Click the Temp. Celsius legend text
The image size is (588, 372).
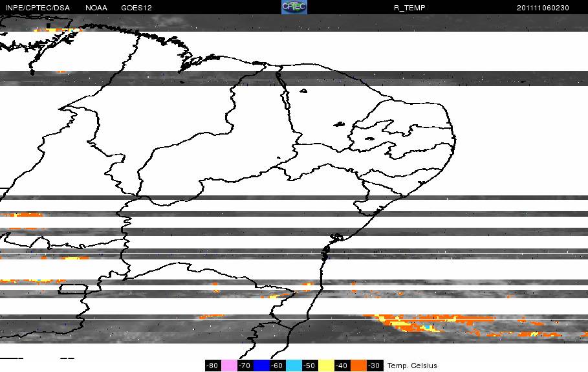coord(412,366)
